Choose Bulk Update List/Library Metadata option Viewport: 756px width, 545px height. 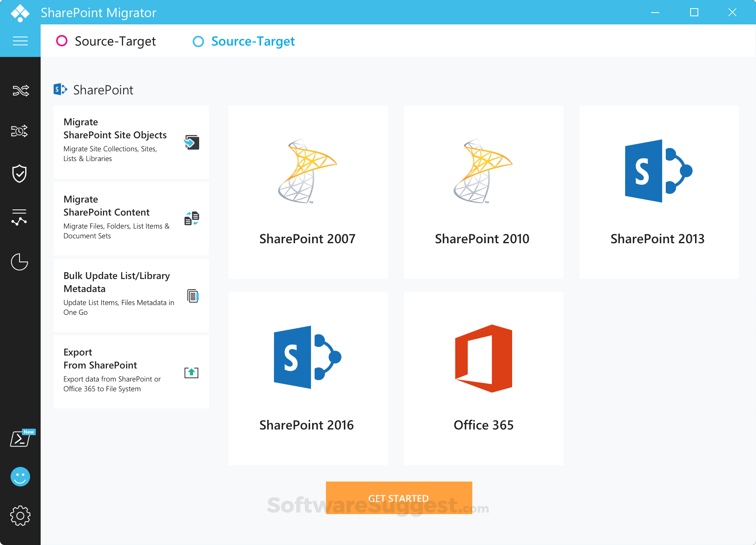[x=131, y=295]
